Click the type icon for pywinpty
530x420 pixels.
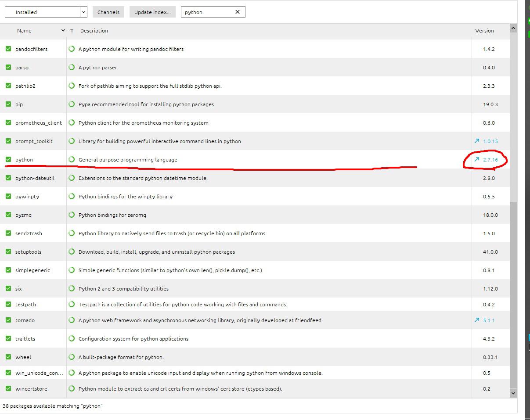click(x=72, y=196)
